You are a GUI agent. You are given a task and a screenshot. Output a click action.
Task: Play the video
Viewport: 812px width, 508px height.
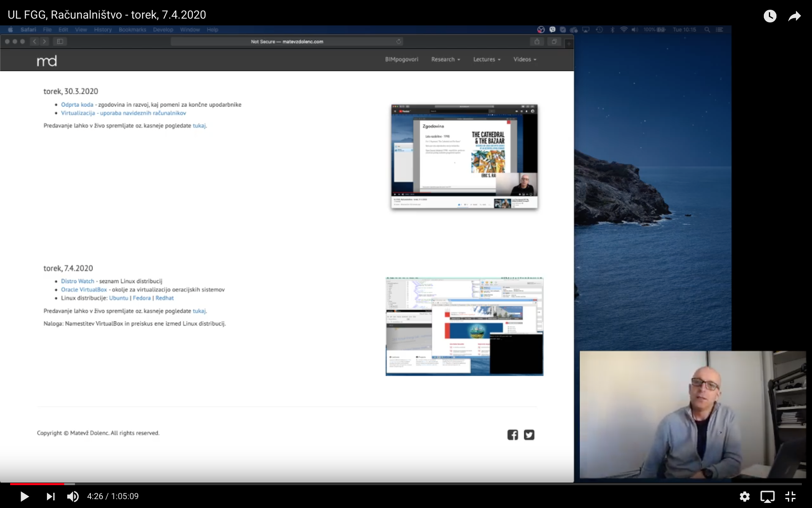coord(25,496)
